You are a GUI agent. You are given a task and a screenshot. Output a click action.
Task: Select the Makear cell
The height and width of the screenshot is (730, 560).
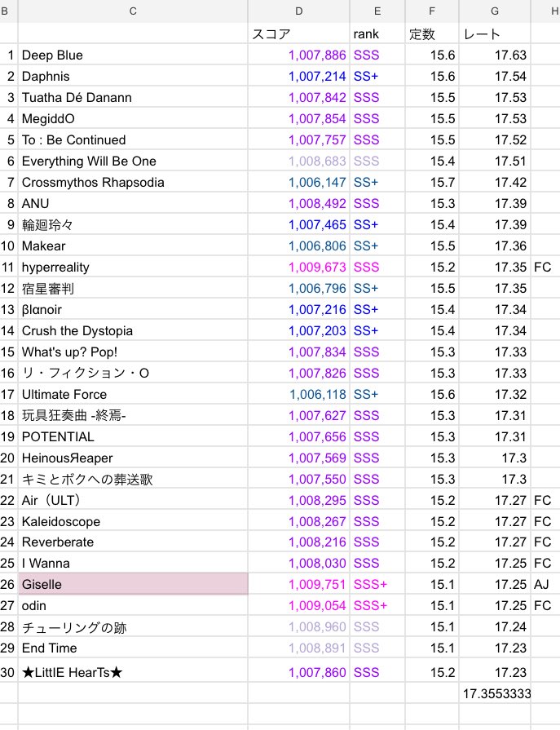(133, 246)
